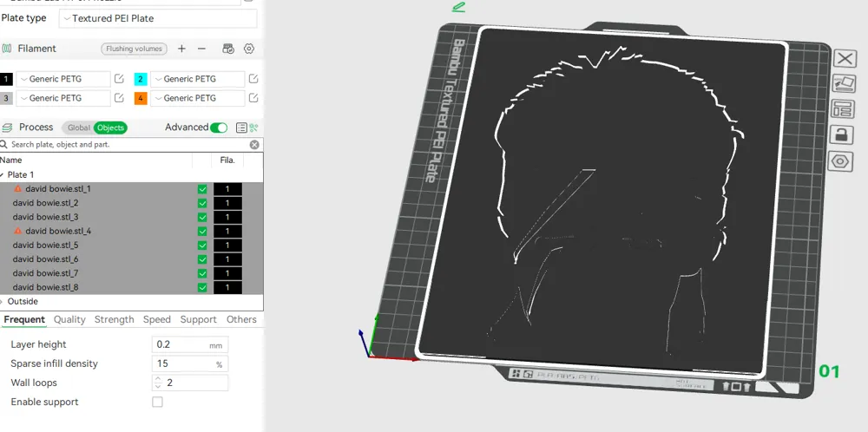Switch to the Speed tab
Image resolution: width=868 pixels, height=432 pixels.
point(156,319)
